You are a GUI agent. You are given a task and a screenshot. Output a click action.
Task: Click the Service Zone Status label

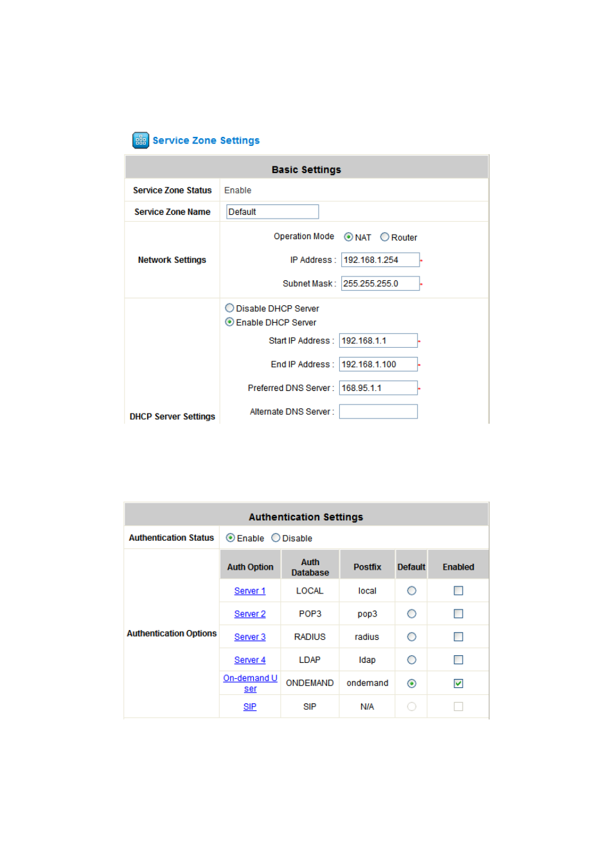172,190
